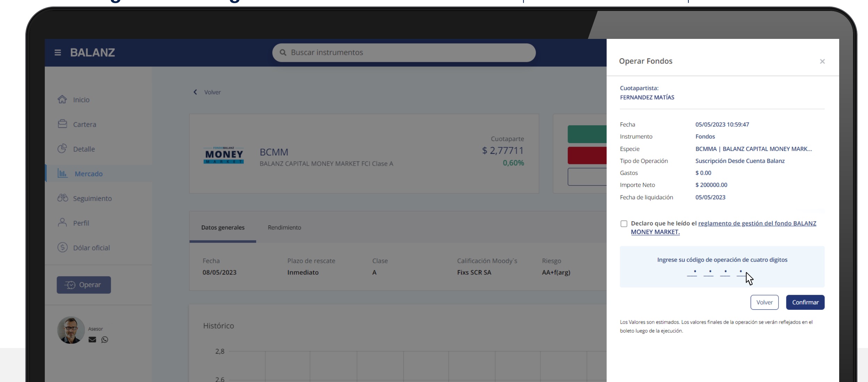The height and width of the screenshot is (382, 868).
Task: Click the Seguimiento binoculars icon
Action: [62, 198]
